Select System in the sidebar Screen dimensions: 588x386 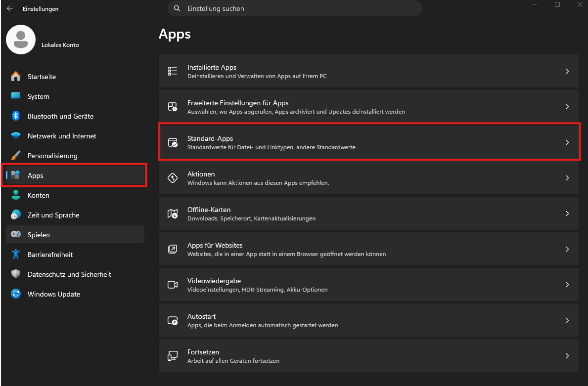click(x=38, y=96)
